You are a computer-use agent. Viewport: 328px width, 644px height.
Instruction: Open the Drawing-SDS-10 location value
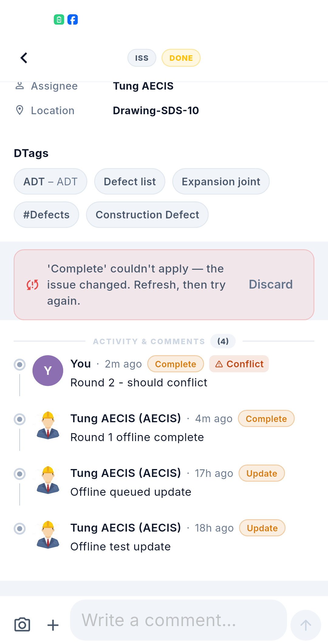[156, 111]
